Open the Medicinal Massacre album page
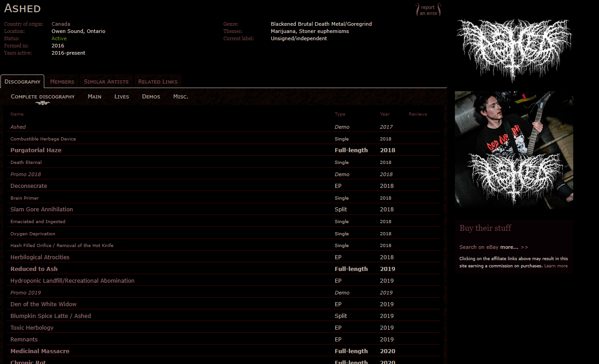 click(x=40, y=351)
